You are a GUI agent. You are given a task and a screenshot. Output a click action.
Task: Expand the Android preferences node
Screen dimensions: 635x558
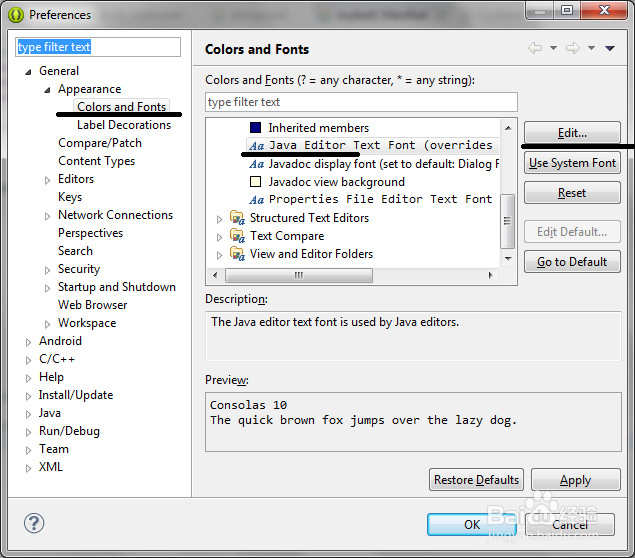[x=28, y=342]
